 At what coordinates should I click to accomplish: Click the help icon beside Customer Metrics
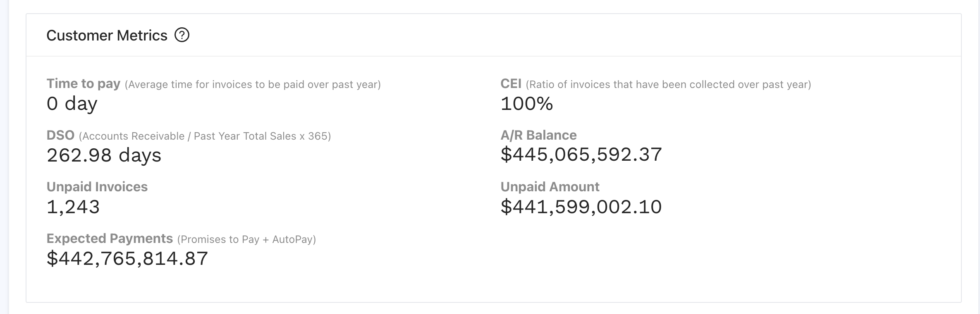coord(182,35)
